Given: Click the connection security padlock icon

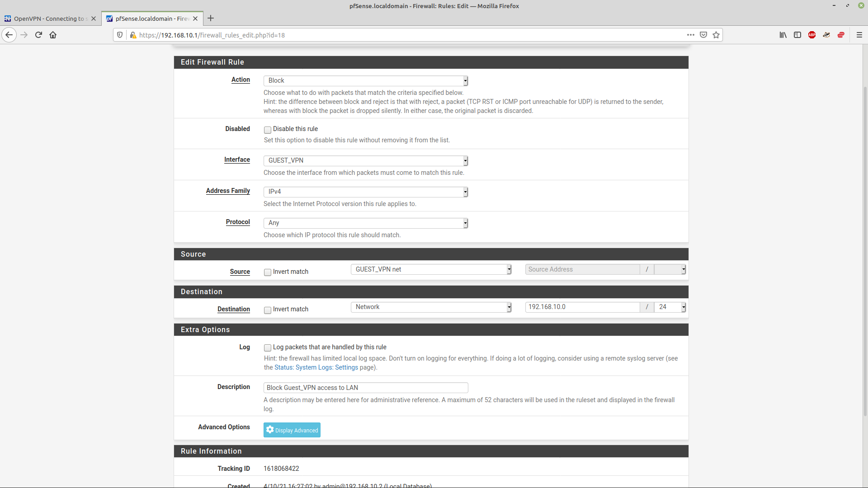Looking at the screenshot, I should tap(133, 35).
